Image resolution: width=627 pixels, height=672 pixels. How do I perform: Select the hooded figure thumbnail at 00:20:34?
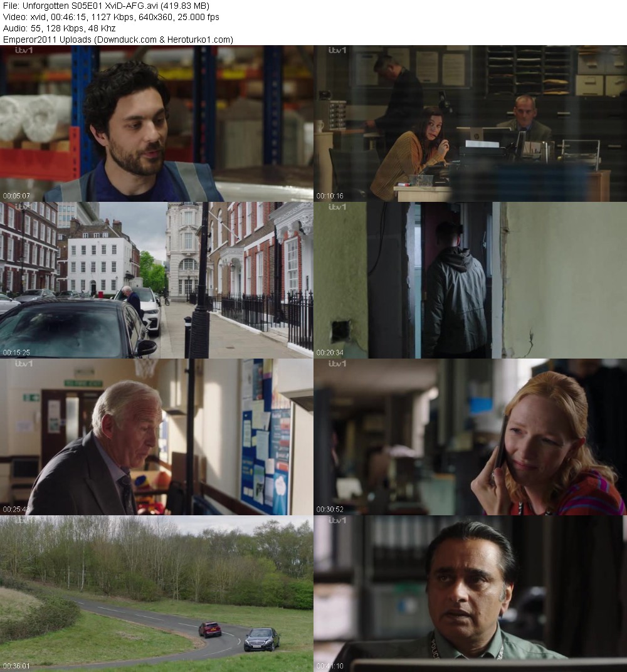click(x=470, y=280)
